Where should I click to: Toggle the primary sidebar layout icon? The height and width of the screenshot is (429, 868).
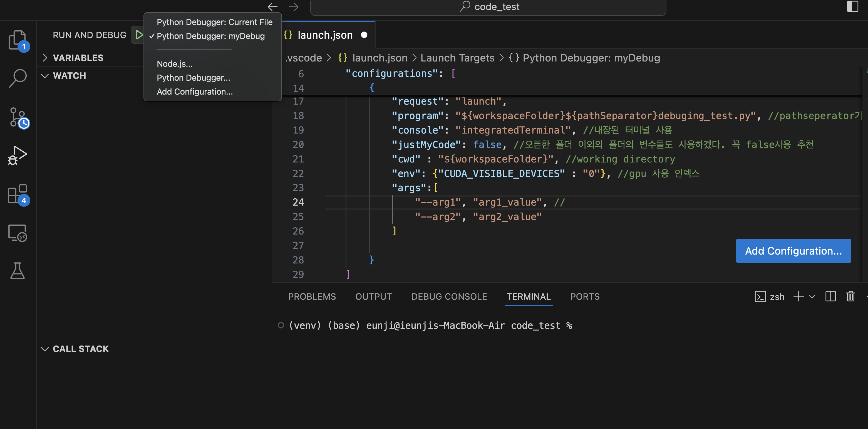(852, 6)
